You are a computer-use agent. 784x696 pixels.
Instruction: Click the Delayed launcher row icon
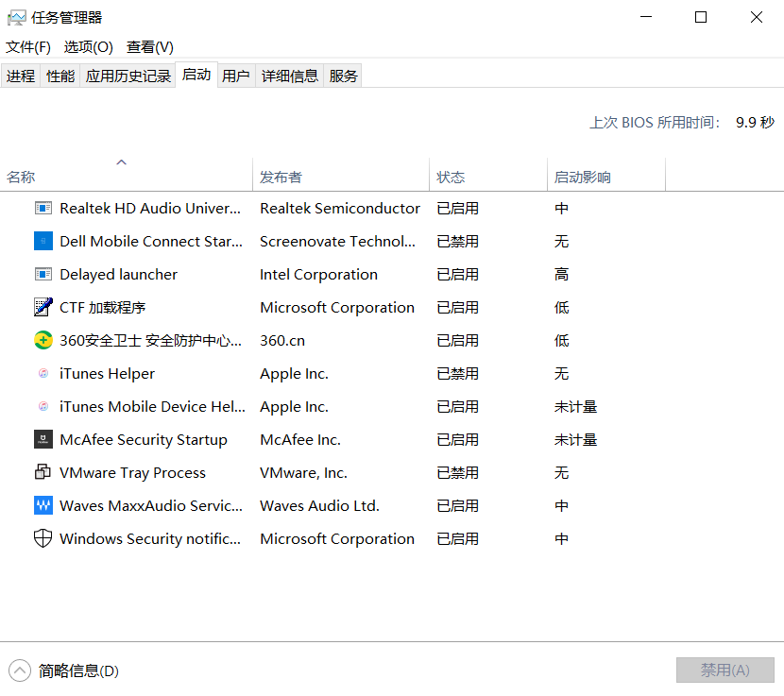pos(43,274)
